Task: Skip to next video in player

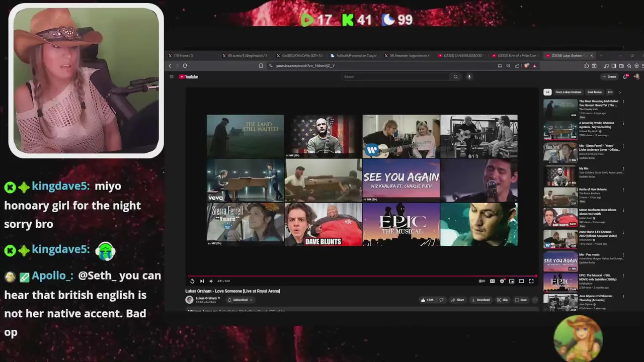Action: (x=202, y=281)
